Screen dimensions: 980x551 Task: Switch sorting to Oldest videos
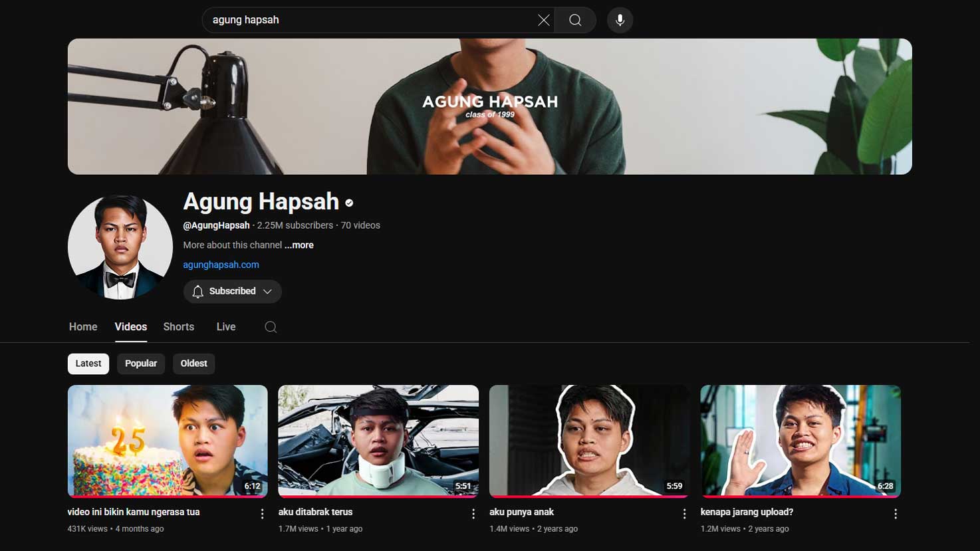193,364
